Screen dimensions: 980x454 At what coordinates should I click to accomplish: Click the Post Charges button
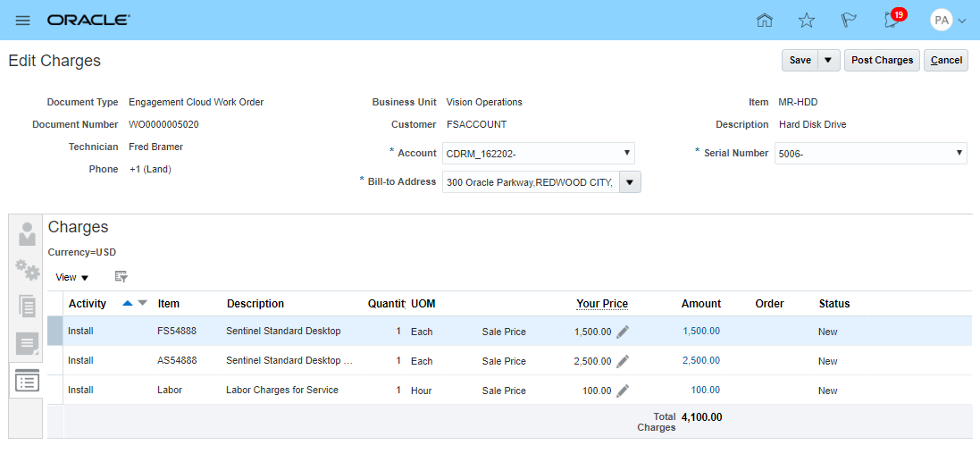[882, 60]
